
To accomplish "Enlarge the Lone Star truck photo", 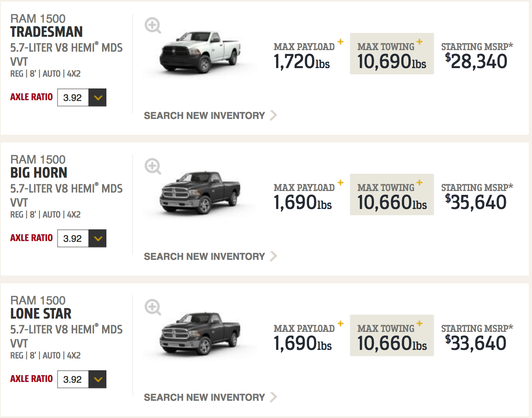I will [x=153, y=308].
